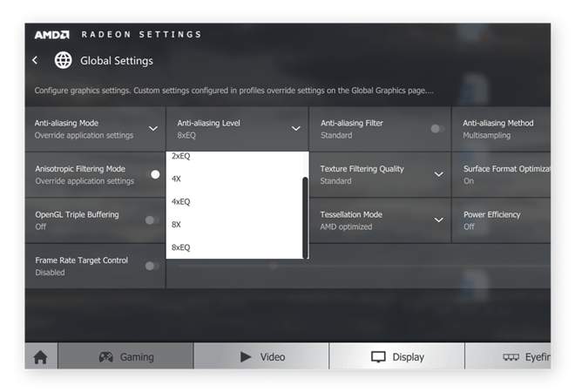575x392 pixels.
Task: Click the Multisampling value text
Action: 487,135
